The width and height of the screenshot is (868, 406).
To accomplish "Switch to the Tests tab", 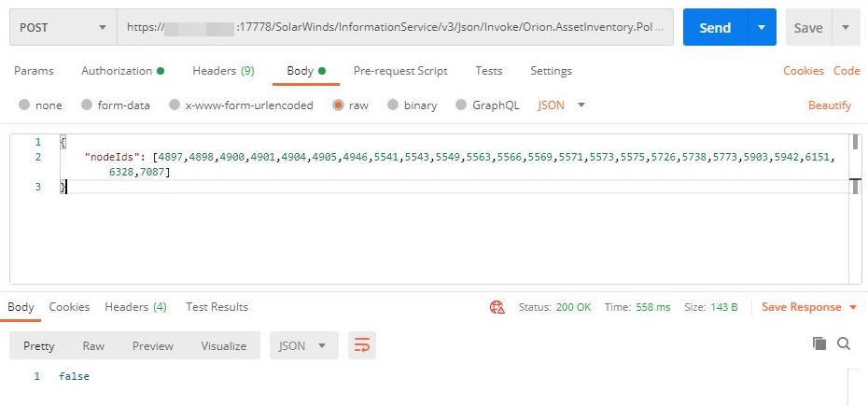I will (x=489, y=71).
